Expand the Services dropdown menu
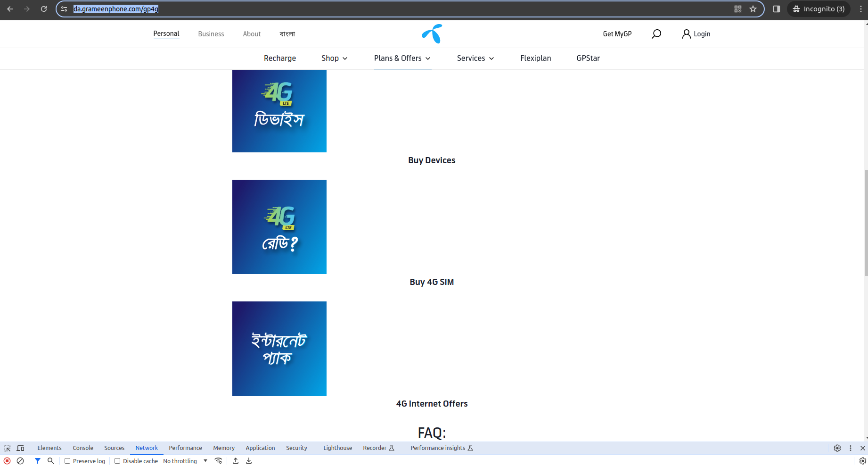The image size is (868, 467). coord(475,58)
